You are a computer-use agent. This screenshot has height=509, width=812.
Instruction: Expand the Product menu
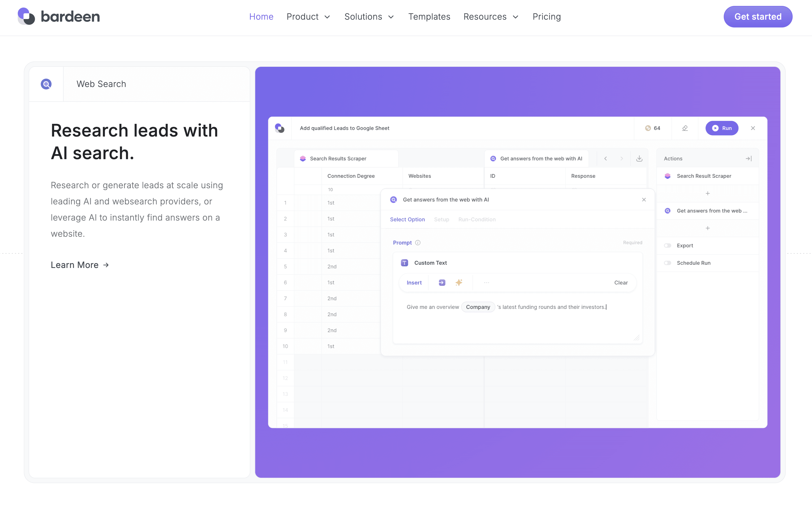point(308,16)
